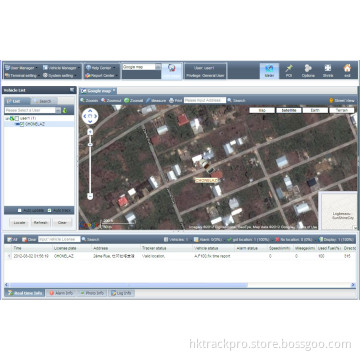Collapse the user1 tree node
Image resolution: width=360 pixels, height=360 pixels.
click(x=6, y=118)
